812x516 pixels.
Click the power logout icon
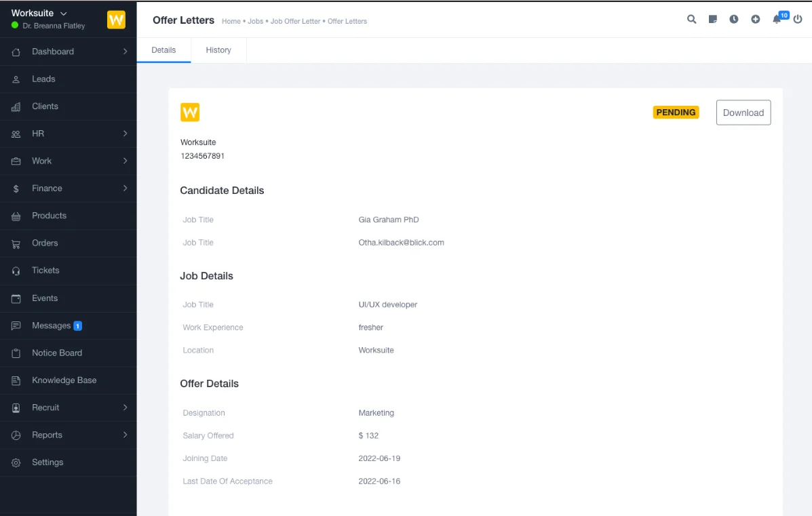[x=798, y=20]
